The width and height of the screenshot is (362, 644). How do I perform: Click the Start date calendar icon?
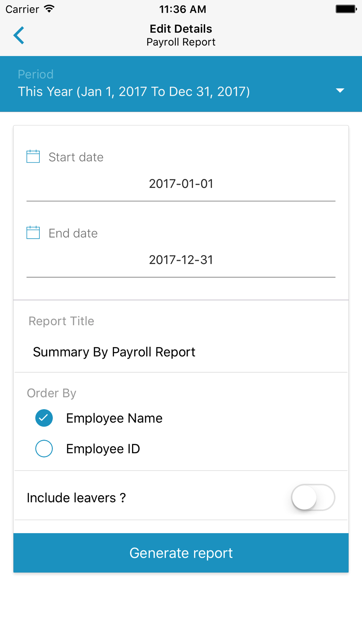click(x=33, y=156)
